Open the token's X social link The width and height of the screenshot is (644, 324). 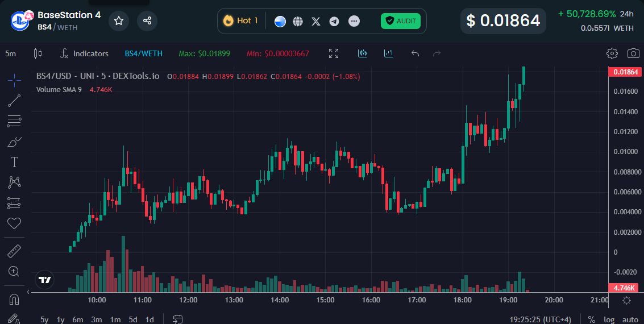click(x=316, y=22)
